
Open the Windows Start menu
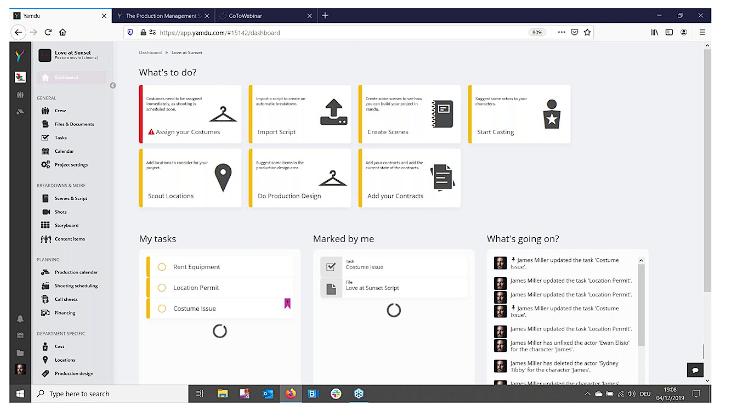[x=20, y=394]
